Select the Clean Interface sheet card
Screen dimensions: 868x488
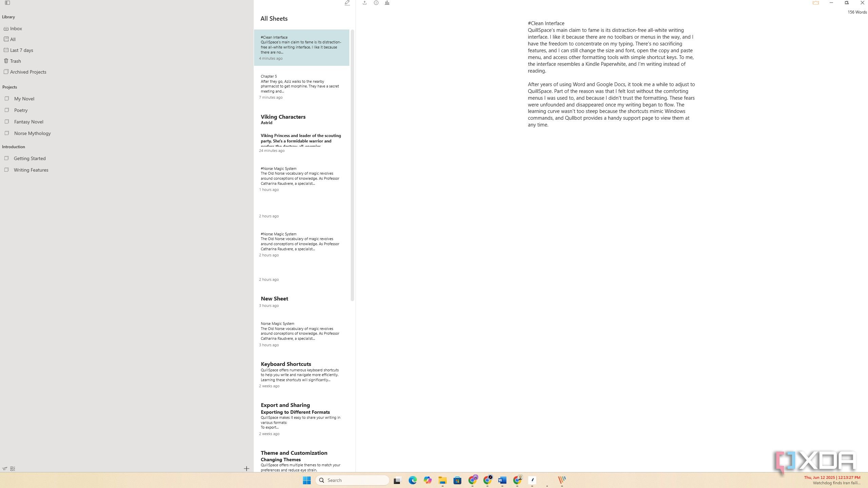point(302,47)
